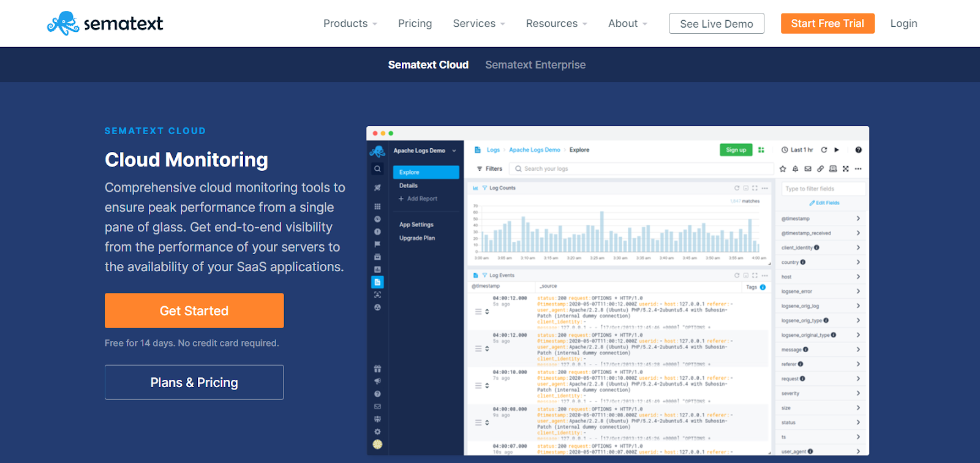Viewport: 980px width, 463px height.
Task: Refresh the Log Counts panel
Action: tap(737, 188)
